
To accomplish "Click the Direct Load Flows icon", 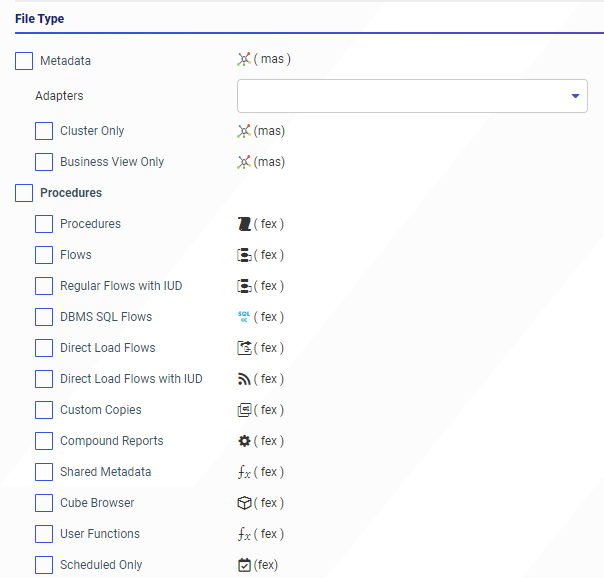I will coord(244,348).
